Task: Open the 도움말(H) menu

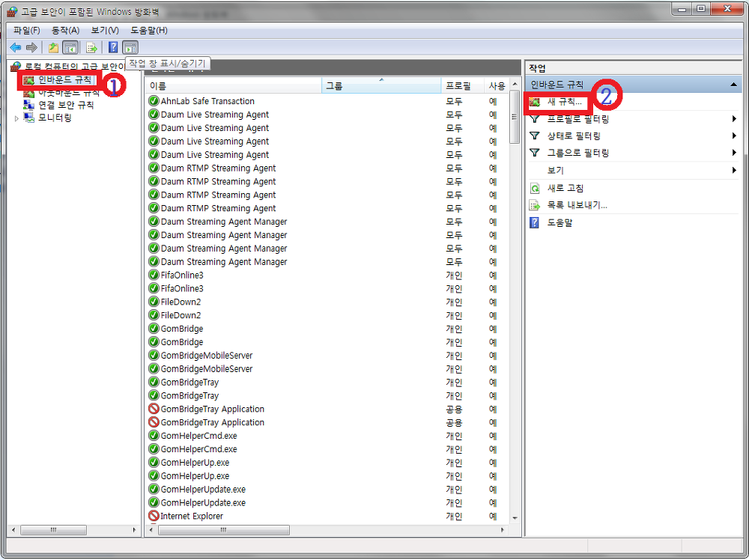Action: point(149,31)
